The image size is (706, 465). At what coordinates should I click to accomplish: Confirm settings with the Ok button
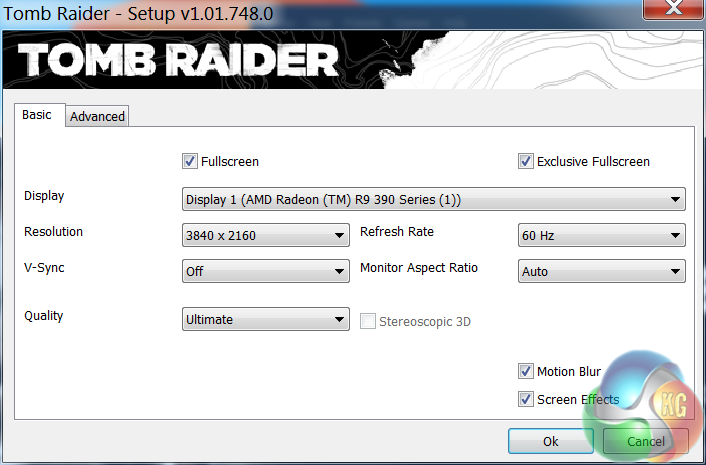point(551,441)
